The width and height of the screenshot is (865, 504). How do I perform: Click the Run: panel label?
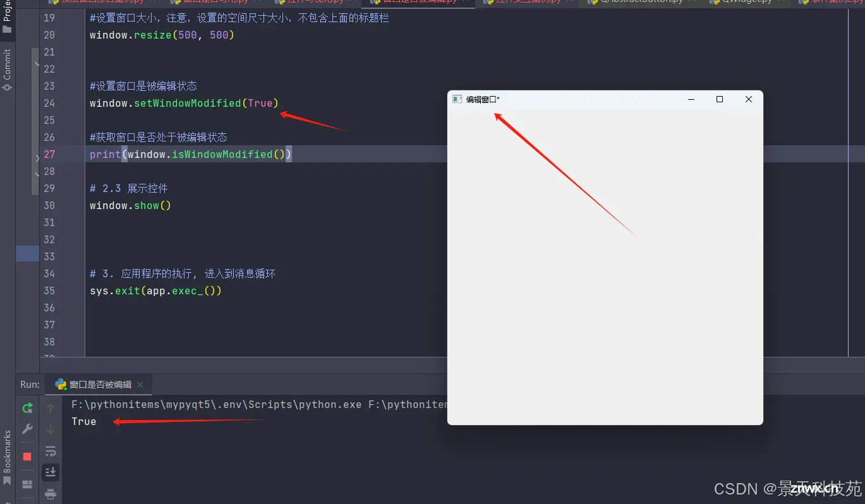point(30,385)
